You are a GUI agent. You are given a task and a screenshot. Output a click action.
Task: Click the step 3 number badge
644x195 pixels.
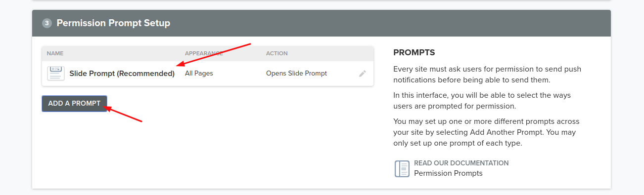(x=47, y=23)
